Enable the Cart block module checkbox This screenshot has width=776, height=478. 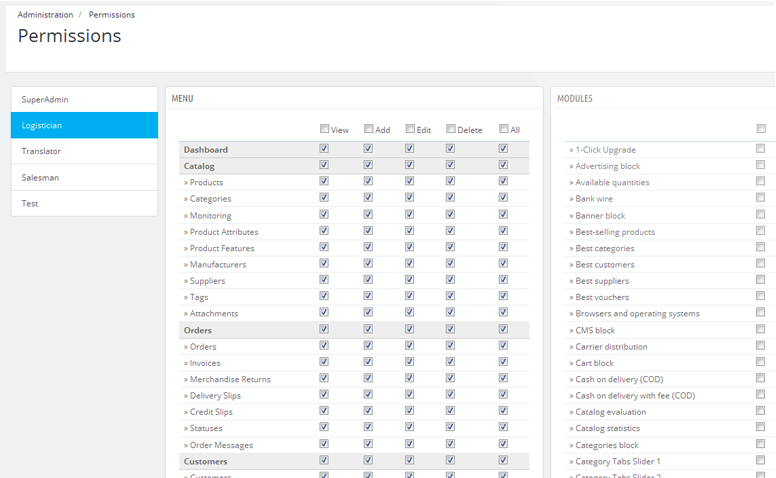point(761,362)
